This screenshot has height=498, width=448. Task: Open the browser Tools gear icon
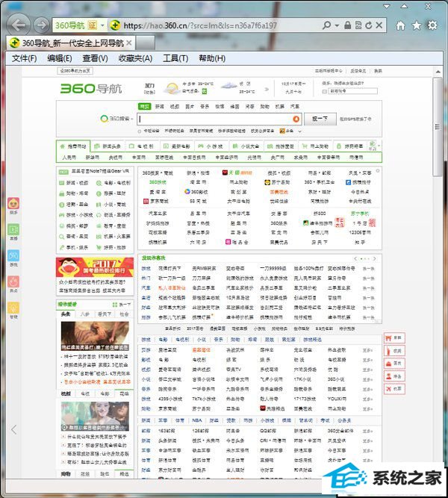coord(432,25)
